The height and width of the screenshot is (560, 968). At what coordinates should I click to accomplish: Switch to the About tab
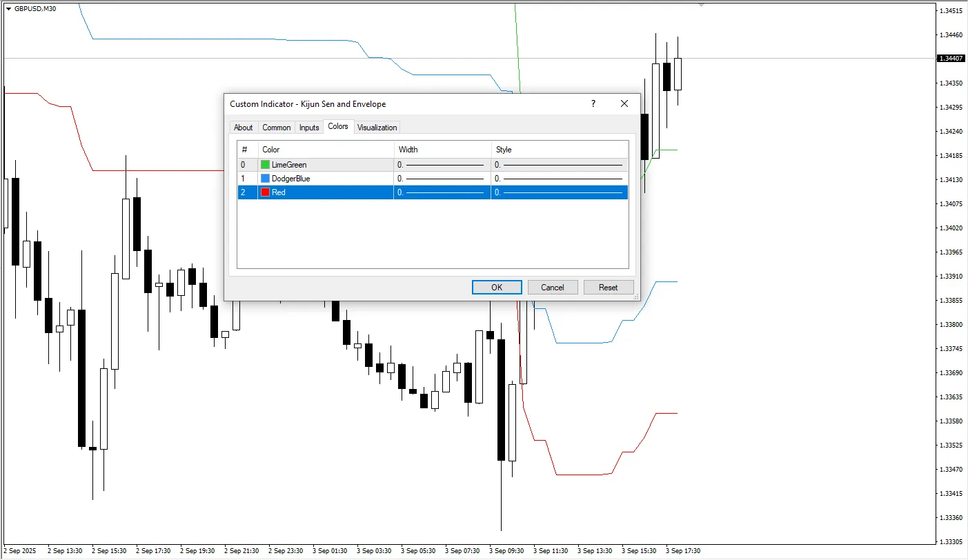point(243,128)
